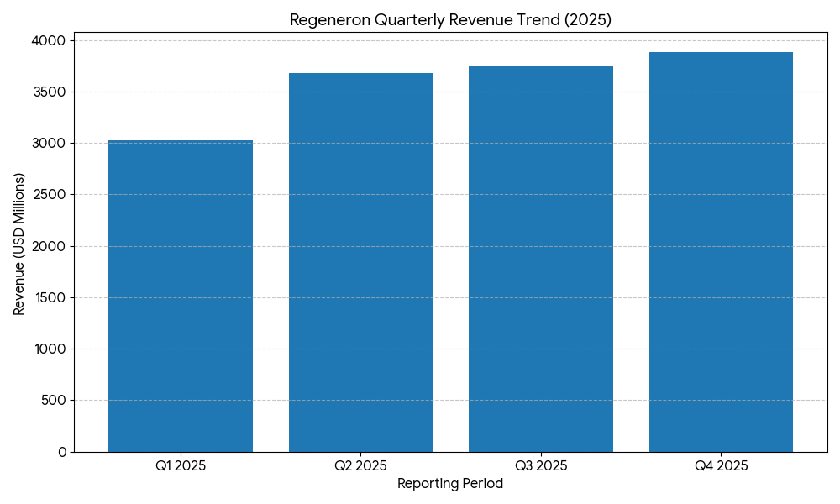Select the 'Revenue (USD Millions)' y-axis label
Screen dimensions: 840x504
(19, 244)
